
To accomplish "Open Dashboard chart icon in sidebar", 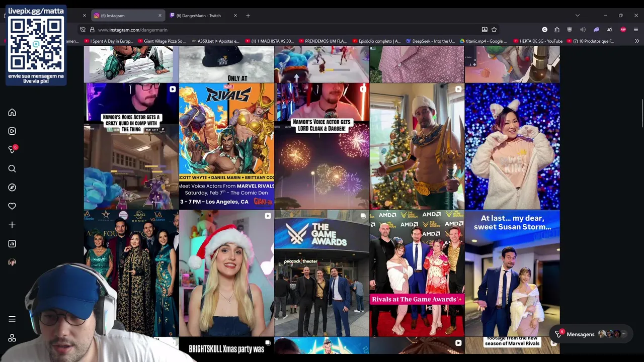I will click(x=12, y=244).
